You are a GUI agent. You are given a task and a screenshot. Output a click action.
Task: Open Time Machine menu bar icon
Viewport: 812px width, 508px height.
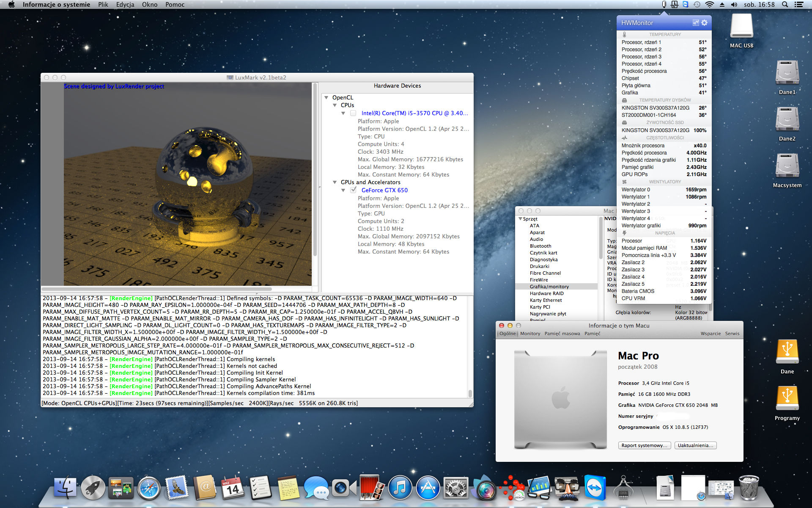coord(697,5)
